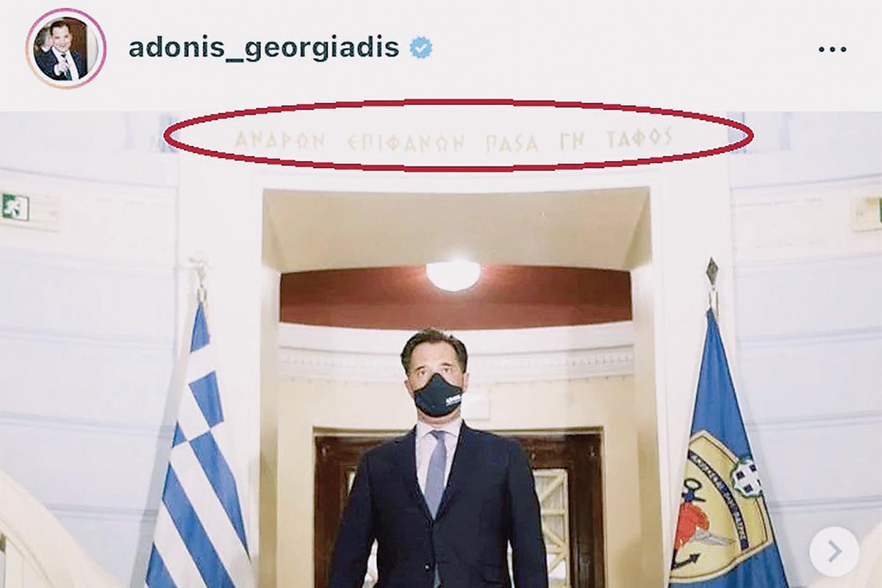Open the three-dot more options menu

coord(832,49)
